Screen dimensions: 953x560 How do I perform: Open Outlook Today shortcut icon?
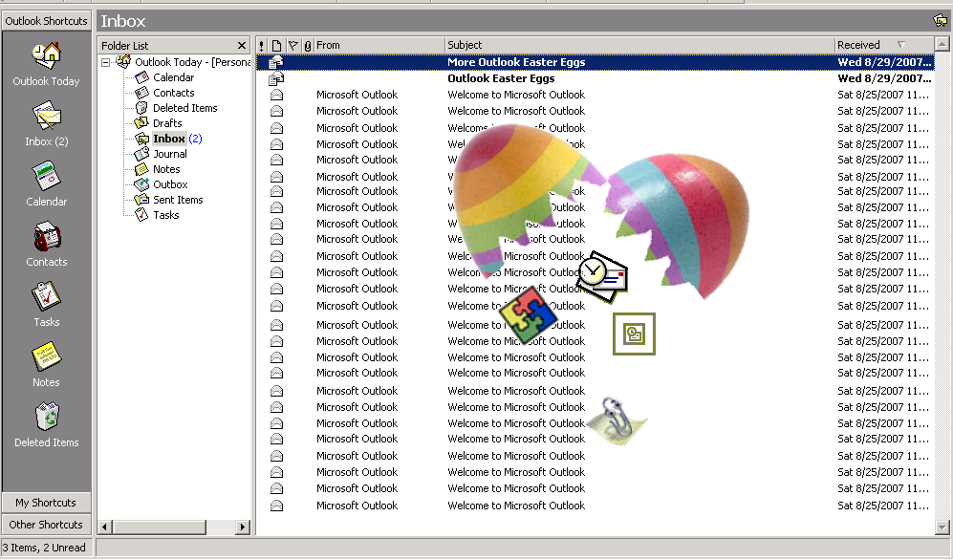(46, 55)
